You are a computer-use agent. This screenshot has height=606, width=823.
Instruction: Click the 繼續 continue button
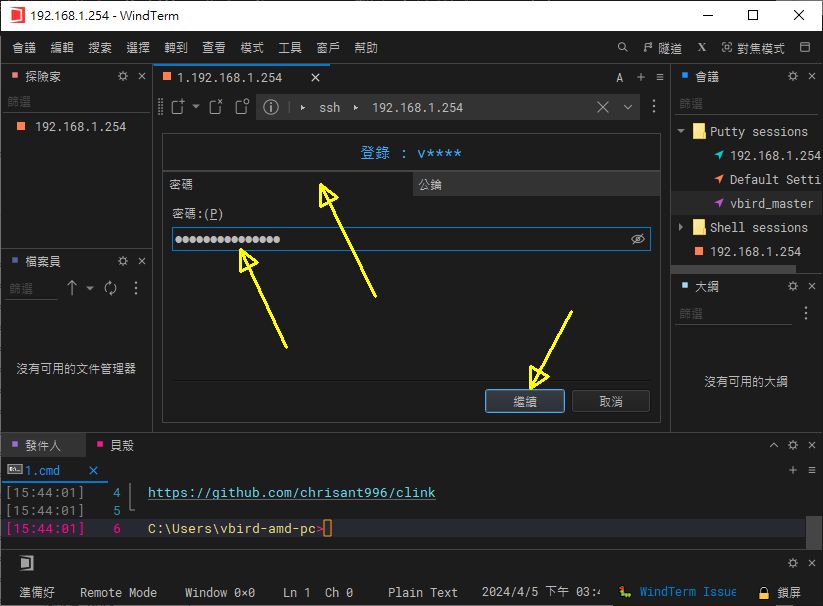(525, 401)
